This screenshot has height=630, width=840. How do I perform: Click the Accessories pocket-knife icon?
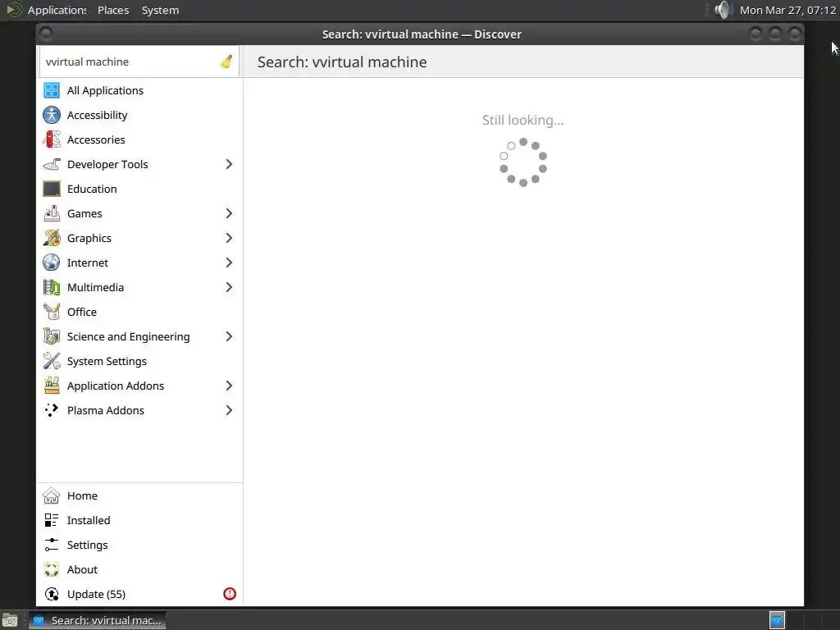tap(52, 139)
